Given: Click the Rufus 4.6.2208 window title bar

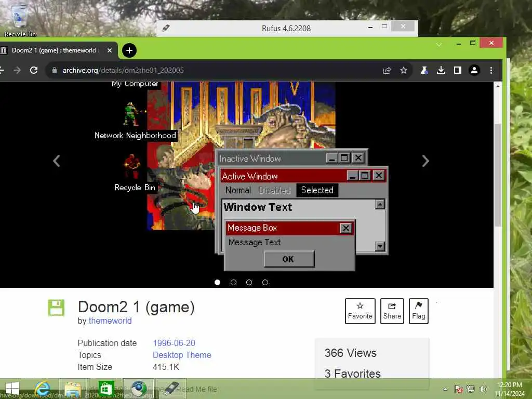Looking at the screenshot, I should [x=287, y=28].
